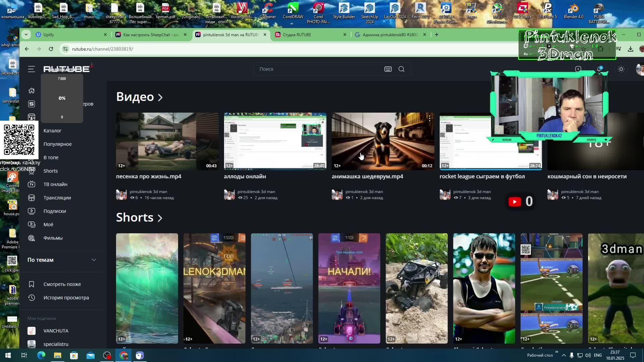This screenshot has width=644, height=362.
Task: Play the 'аллоды онлайн' video thumbnail
Action: click(x=275, y=141)
